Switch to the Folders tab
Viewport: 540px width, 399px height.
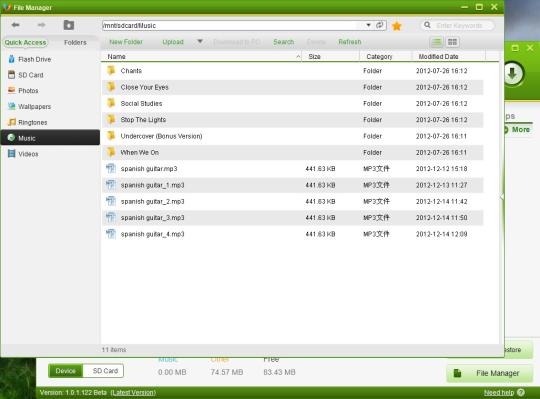pos(75,42)
